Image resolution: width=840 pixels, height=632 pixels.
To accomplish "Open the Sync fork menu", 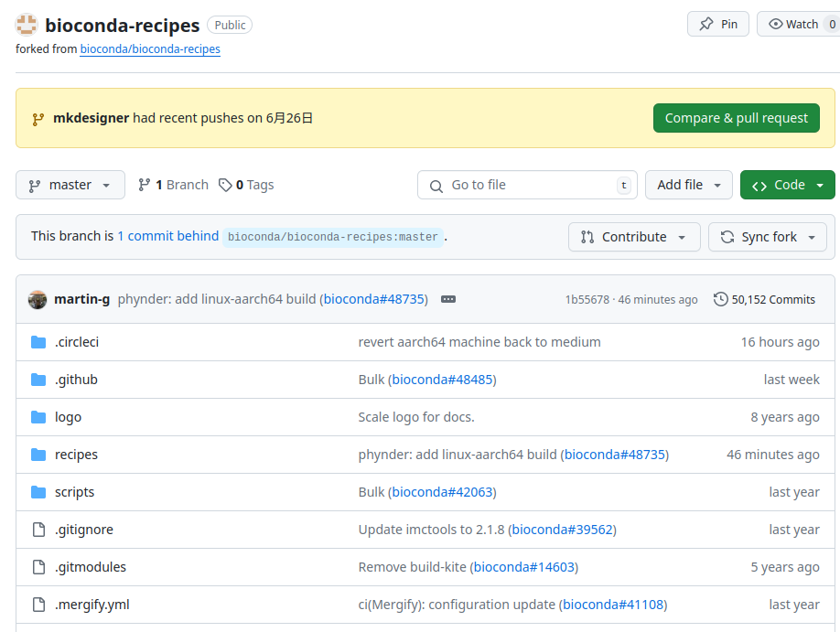I will pos(767,237).
